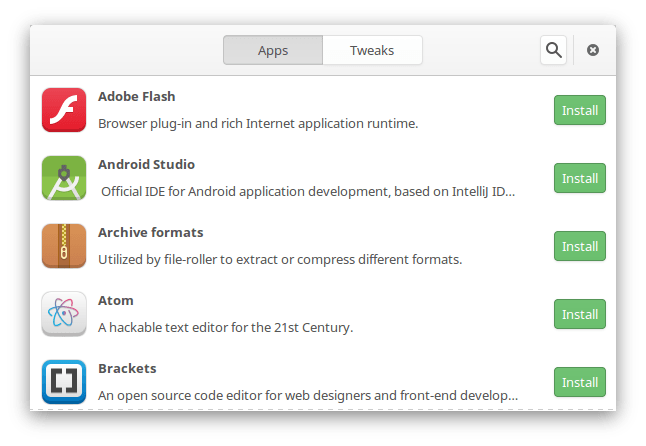
Task: Click the Adobe Flash app icon
Action: click(64, 110)
